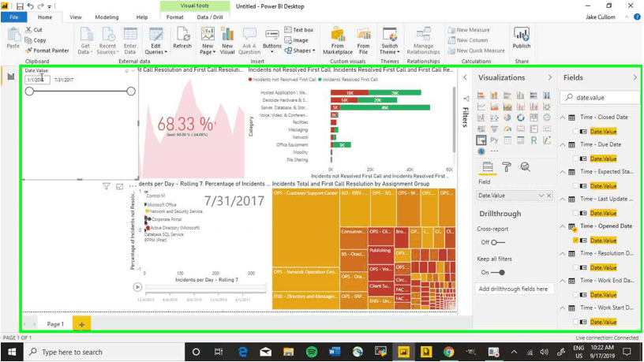644x362 pixels.
Task: Collapse the Time - Due Date table
Action: (x=563, y=144)
